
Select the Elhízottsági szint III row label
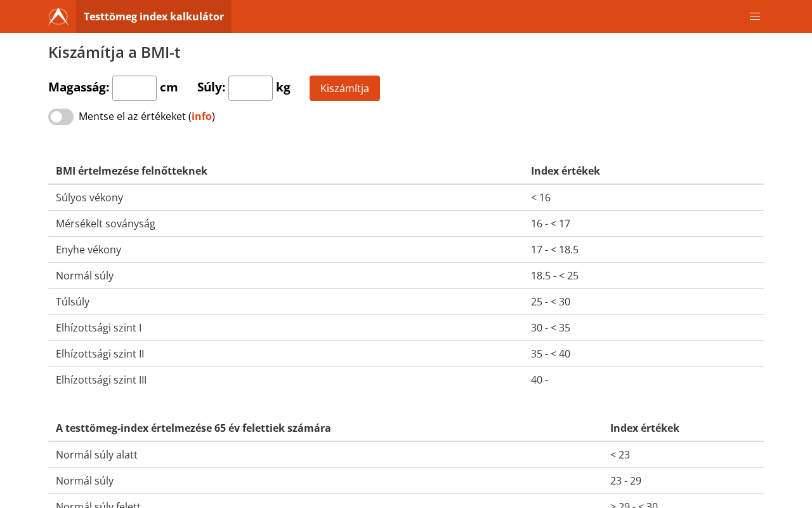pyautogui.click(x=101, y=380)
